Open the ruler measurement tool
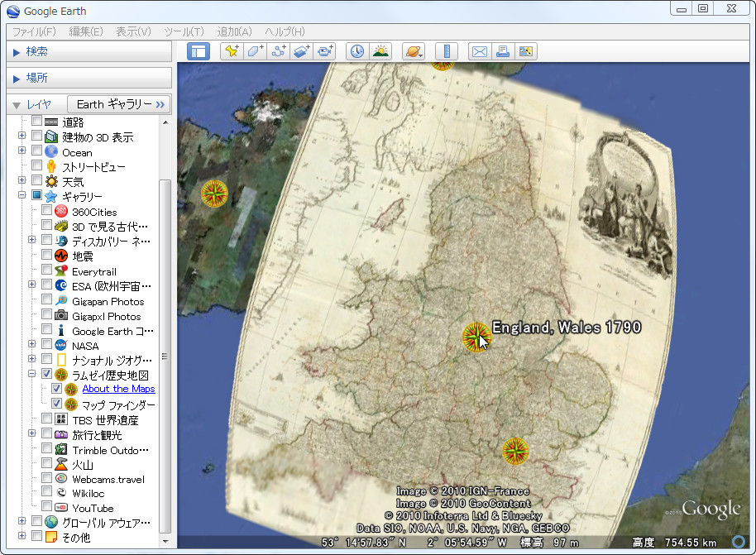The image size is (756, 555). [x=447, y=51]
